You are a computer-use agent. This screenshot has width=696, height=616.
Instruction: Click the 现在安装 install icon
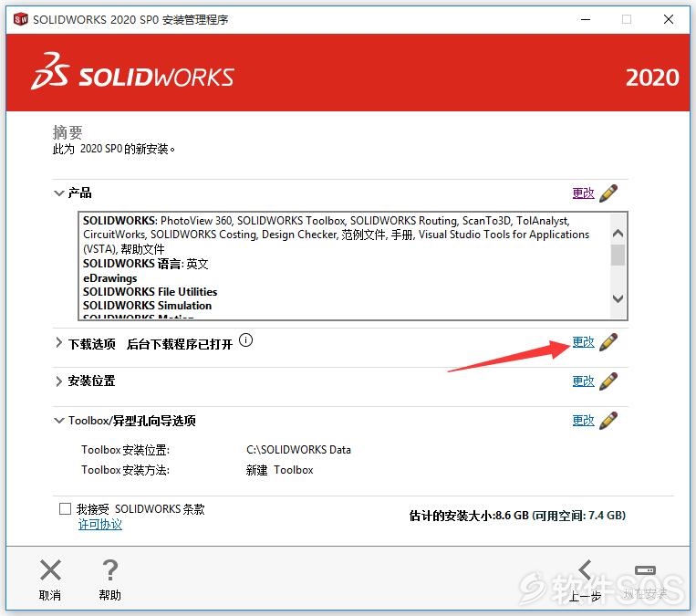[645, 569]
